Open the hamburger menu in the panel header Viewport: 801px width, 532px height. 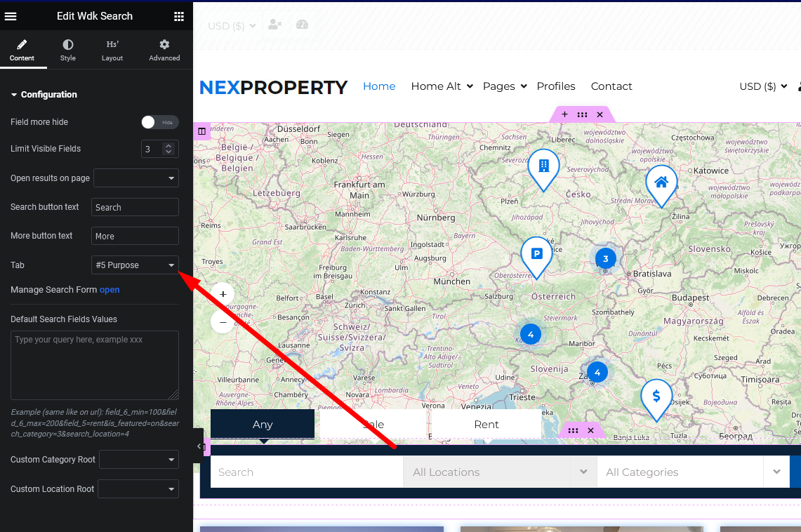pos(10,15)
